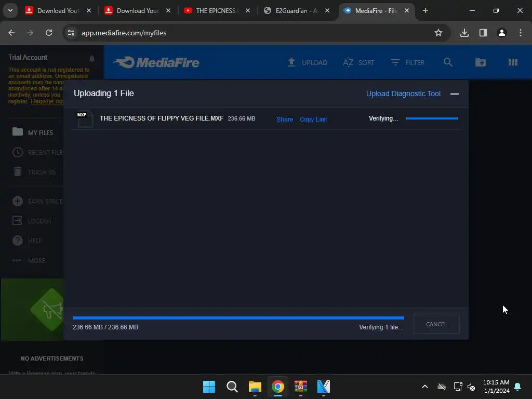Click the file's Verifying progress bar
The height and width of the screenshot is (399, 532).
432,118
